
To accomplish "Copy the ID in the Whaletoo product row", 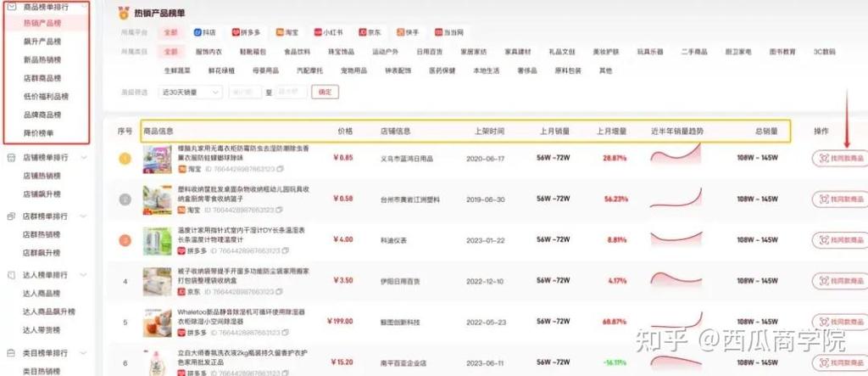I will [285, 332].
